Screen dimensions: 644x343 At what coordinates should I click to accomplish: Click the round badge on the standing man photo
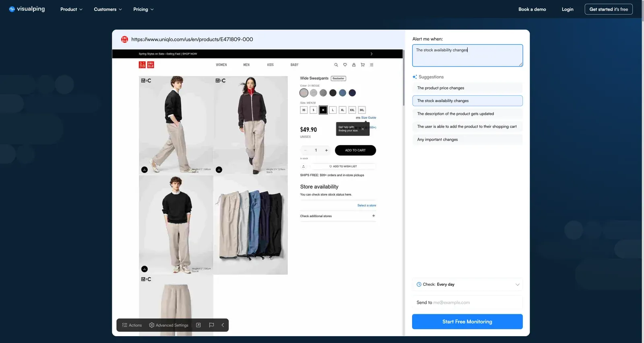tap(144, 269)
